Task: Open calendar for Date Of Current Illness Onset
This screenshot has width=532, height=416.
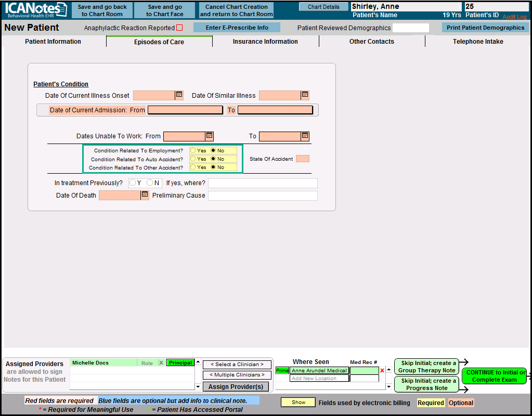Action: pos(179,95)
